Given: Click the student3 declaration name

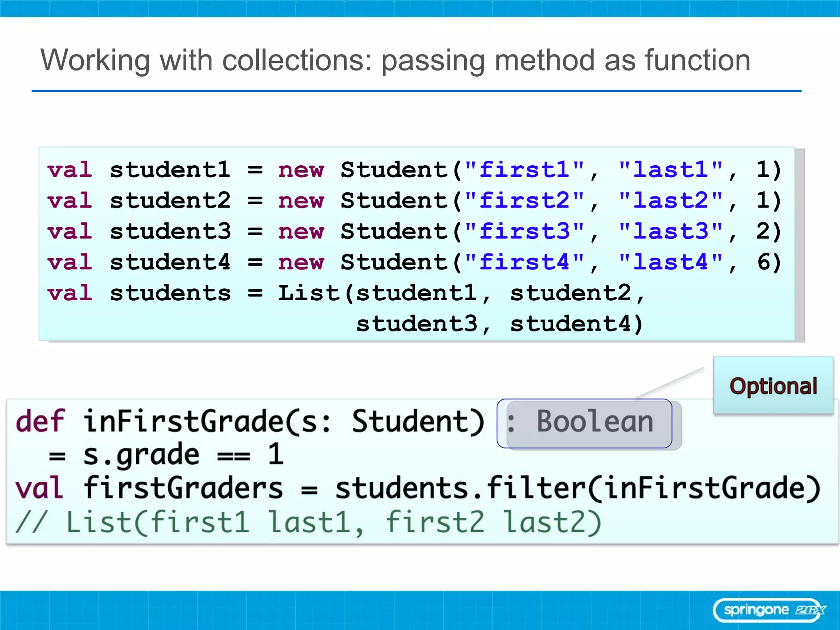Looking at the screenshot, I should [x=170, y=231].
